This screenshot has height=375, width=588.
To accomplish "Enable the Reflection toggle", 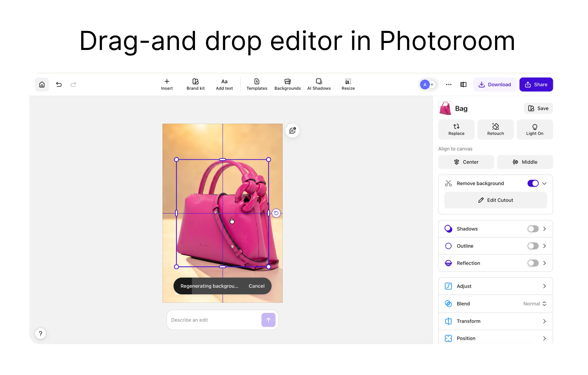I will 533,263.
